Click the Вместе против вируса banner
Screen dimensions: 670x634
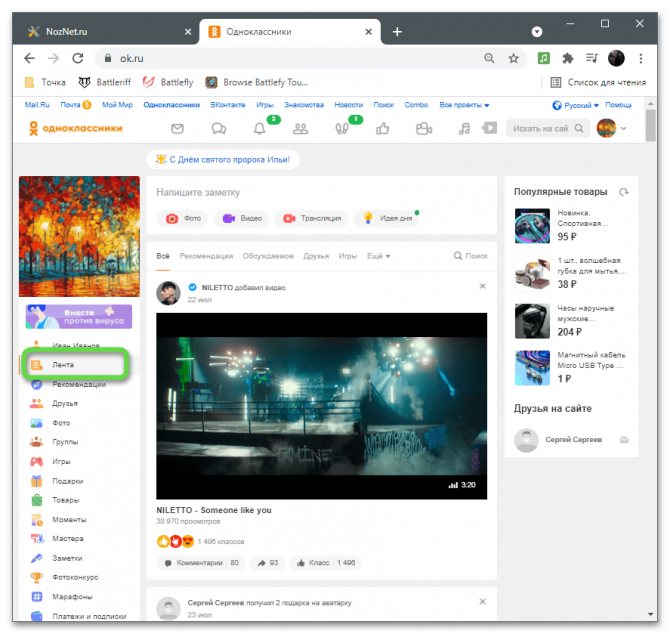click(x=79, y=316)
